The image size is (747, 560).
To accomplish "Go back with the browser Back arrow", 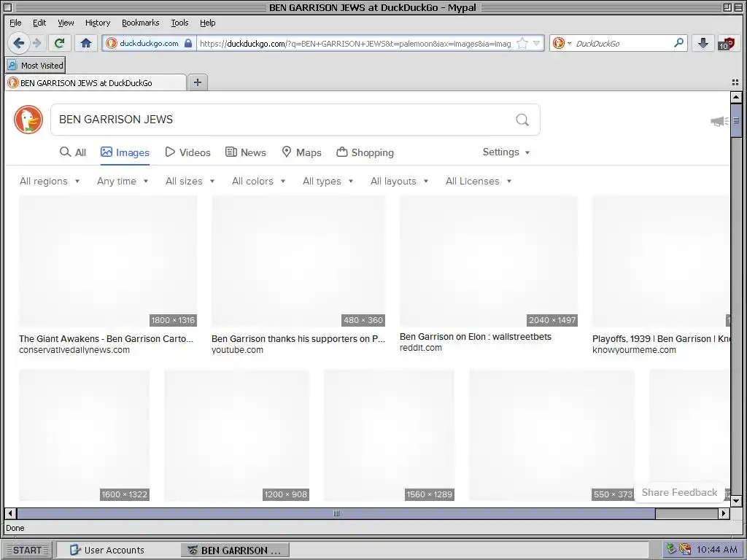I will (x=18, y=43).
